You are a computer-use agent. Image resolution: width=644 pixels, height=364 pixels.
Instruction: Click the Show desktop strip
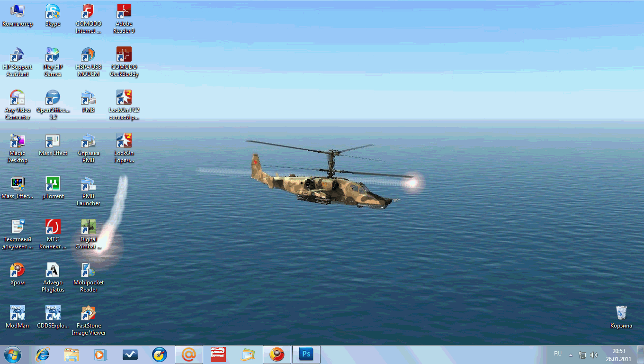641,355
